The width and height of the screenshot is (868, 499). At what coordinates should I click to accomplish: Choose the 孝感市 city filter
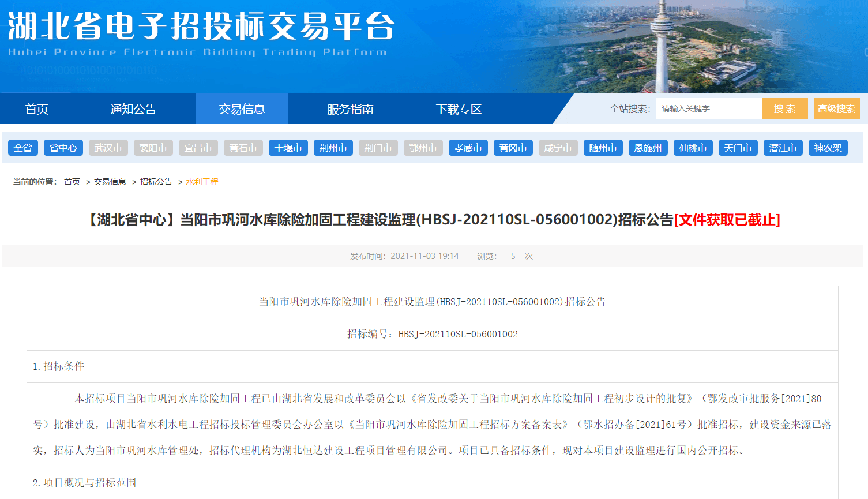point(468,148)
